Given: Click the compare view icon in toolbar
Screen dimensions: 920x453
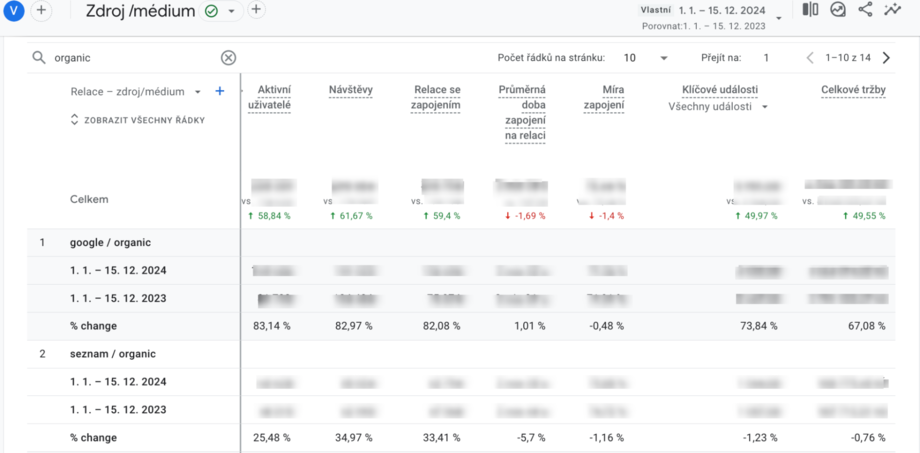Looking at the screenshot, I should tap(810, 10).
